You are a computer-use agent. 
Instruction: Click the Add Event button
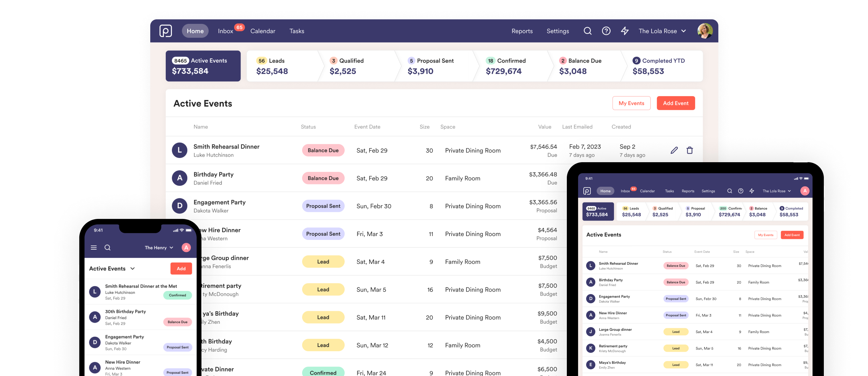click(675, 103)
